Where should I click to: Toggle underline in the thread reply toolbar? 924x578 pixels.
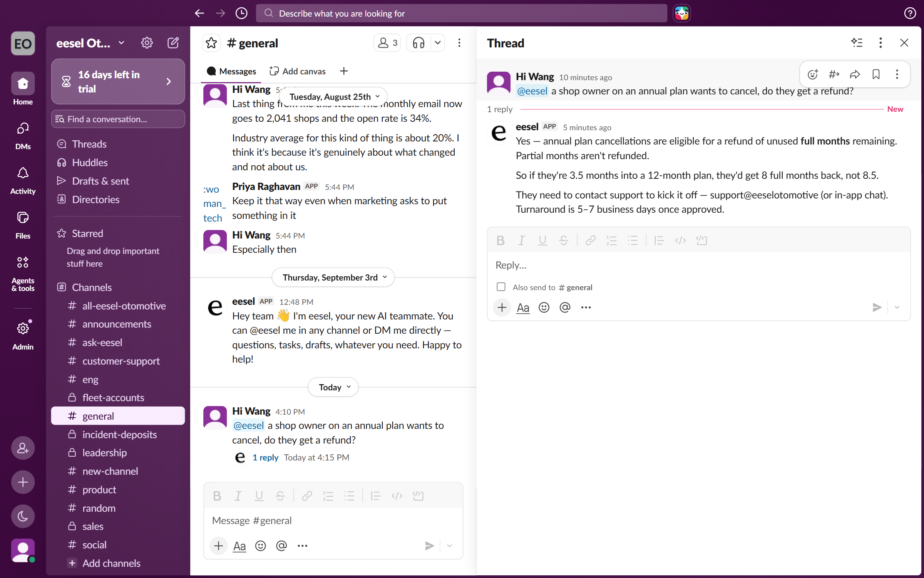pyautogui.click(x=542, y=240)
